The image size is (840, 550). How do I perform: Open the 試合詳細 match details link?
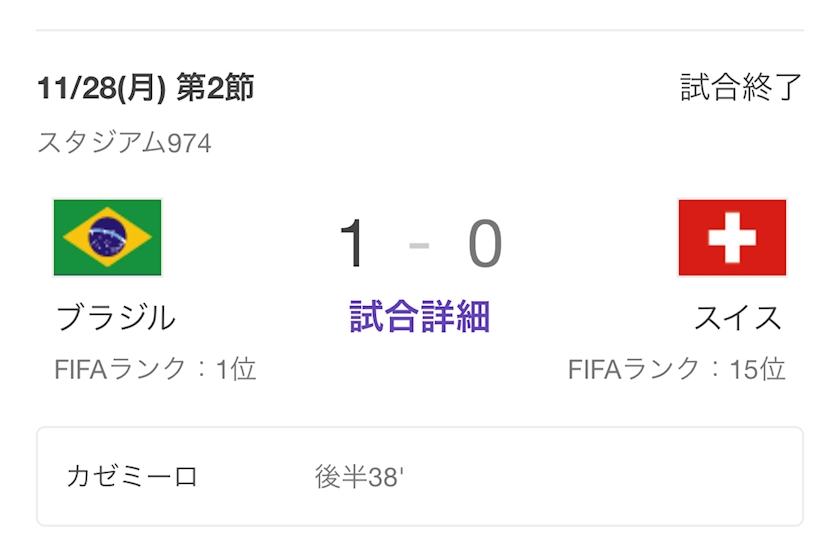click(x=419, y=317)
